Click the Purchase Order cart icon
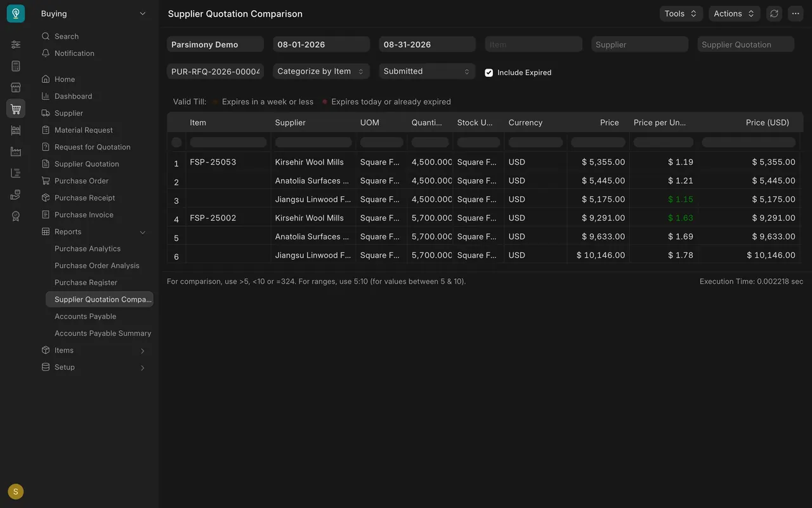This screenshot has height=508, width=812. pos(46,181)
